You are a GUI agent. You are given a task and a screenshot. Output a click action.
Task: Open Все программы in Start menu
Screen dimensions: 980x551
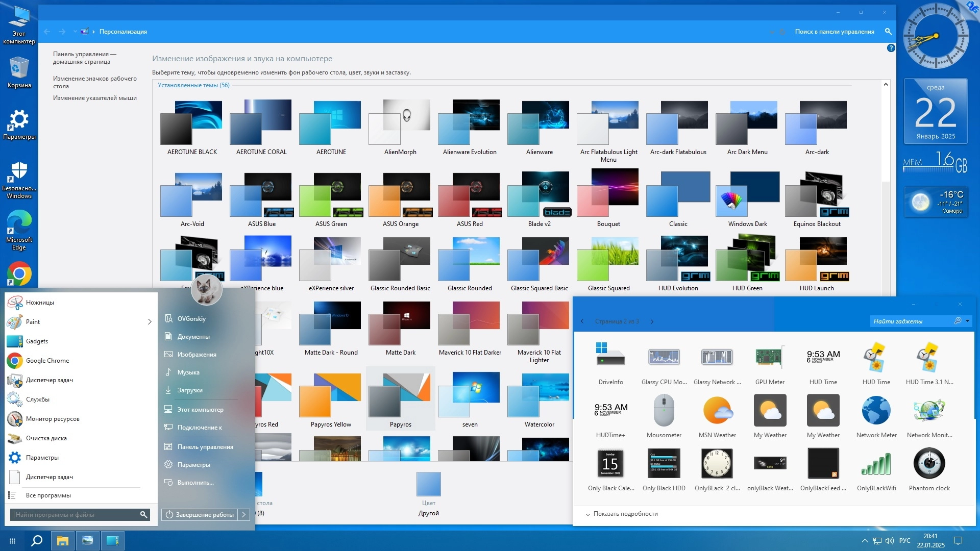pyautogui.click(x=48, y=495)
